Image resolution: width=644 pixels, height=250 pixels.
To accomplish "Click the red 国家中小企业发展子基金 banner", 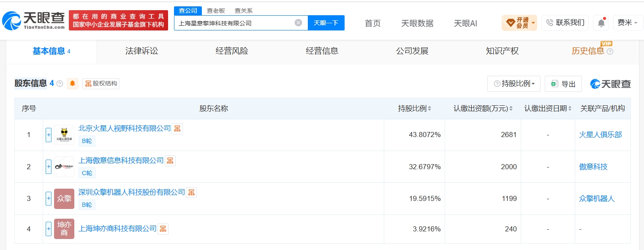I will (118, 20).
